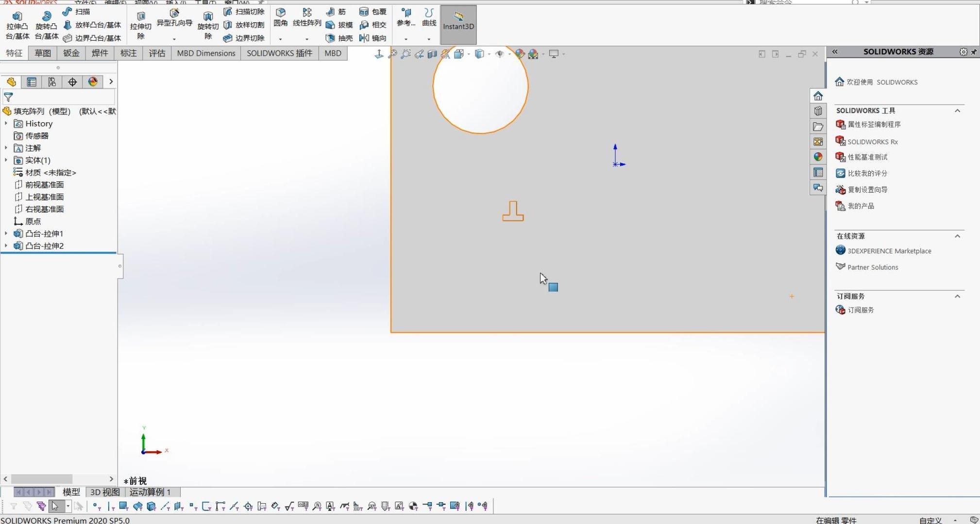Select the Shell (抽壳) feature icon
The height and width of the screenshot is (524, 980).
click(x=331, y=38)
